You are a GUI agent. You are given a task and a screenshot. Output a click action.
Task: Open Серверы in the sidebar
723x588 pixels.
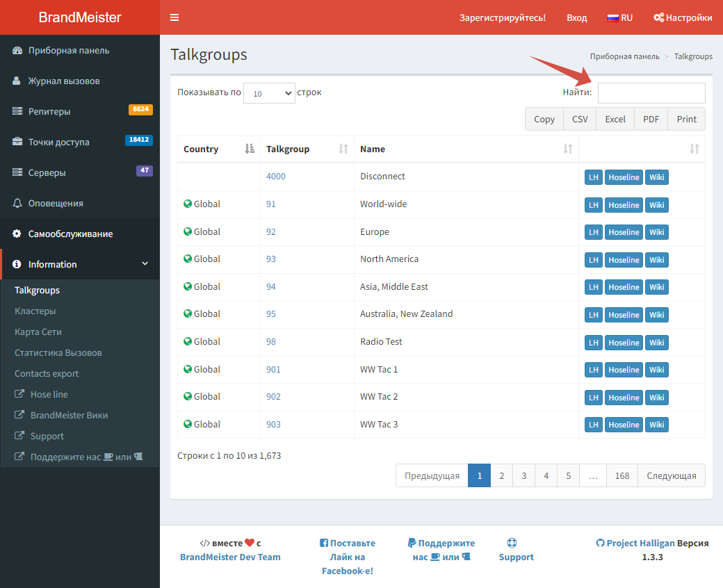pos(47,173)
